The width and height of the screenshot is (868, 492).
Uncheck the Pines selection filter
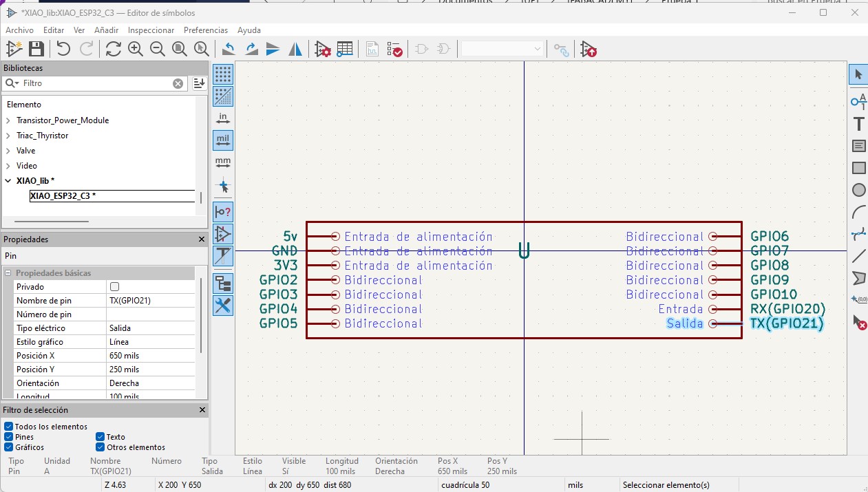9,437
